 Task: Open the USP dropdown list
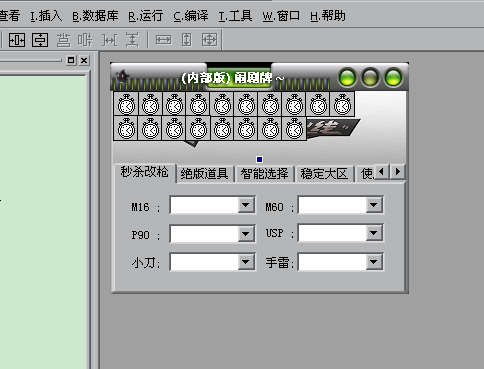(x=374, y=233)
